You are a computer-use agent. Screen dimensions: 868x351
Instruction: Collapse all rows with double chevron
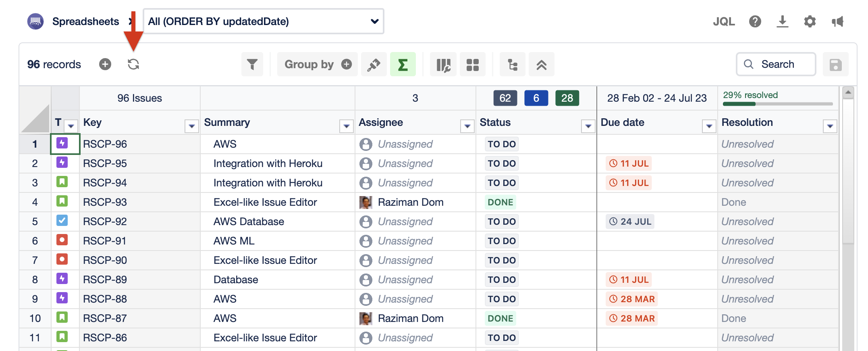tap(541, 65)
